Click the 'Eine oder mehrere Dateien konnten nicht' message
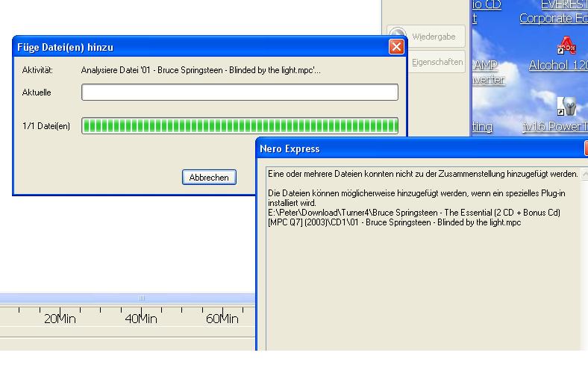Viewport: 588px width, 385px height. [423, 174]
